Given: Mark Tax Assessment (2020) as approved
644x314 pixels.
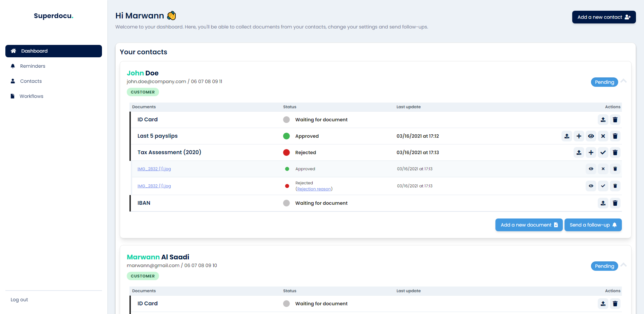Looking at the screenshot, I should point(603,152).
